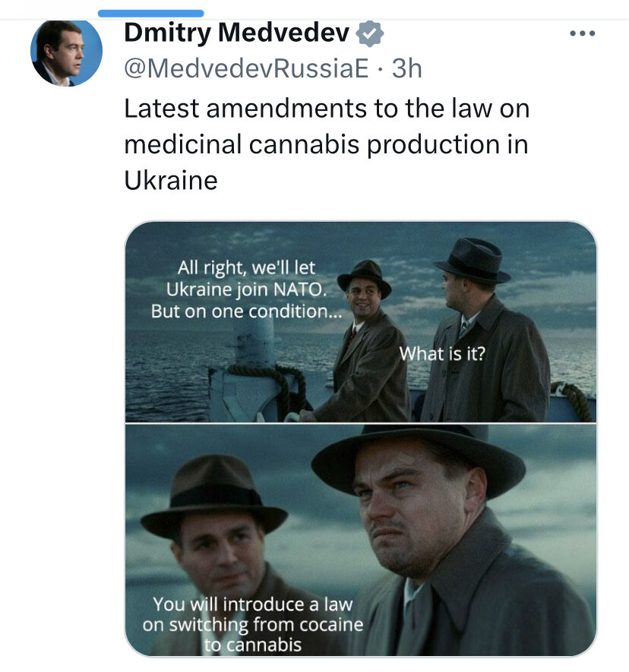
Task: Click the display name Dmitry Medvedev
Action: pyautogui.click(x=236, y=33)
